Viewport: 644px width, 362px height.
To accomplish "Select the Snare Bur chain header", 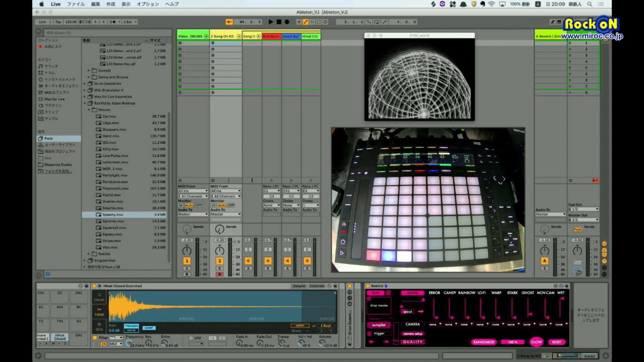I will [x=291, y=36].
